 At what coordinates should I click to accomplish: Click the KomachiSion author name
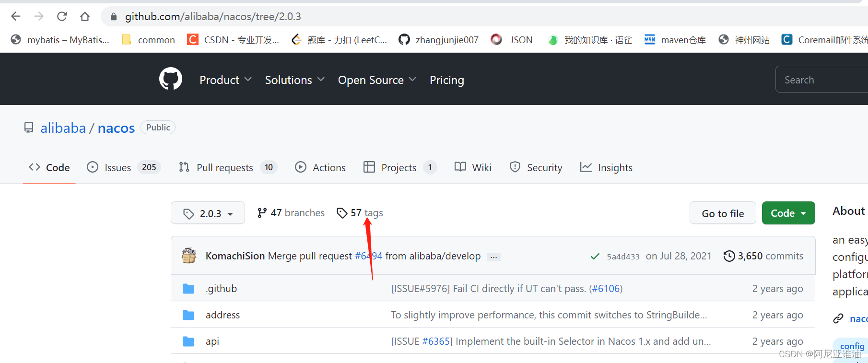pyautogui.click(x=235, y=256)
